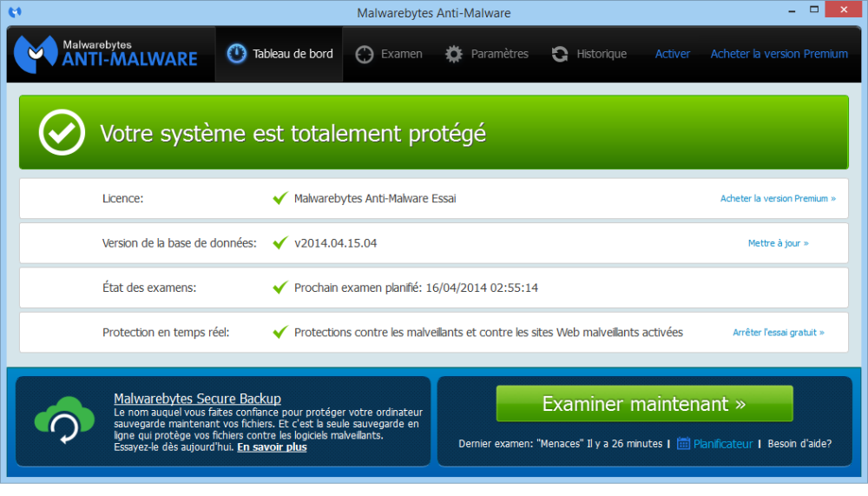Close the Malwarebytes window
The height and width of the screenshot is (496, 868).
843,10
